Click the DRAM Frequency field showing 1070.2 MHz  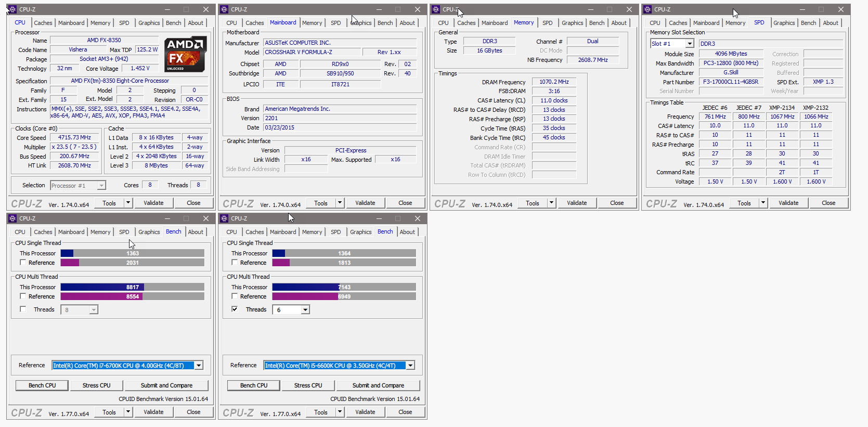[x=554, y=82]
